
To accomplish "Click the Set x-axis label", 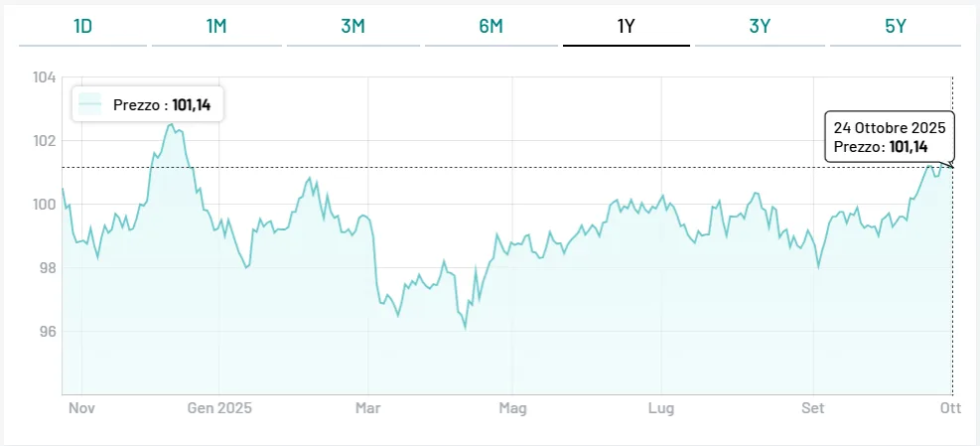I will [x=814, y=408].
